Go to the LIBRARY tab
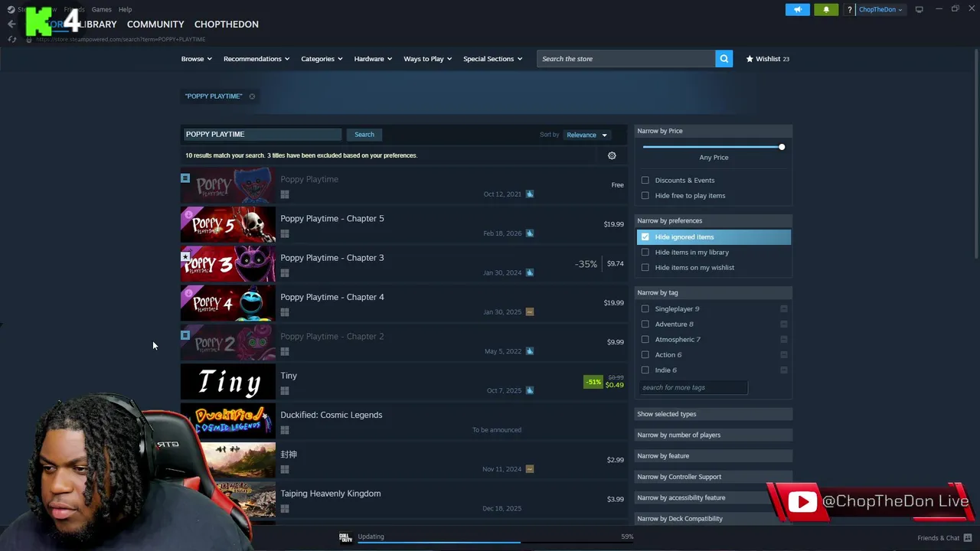This screenshot has height=551, width=980. click(x=97, y=24)
